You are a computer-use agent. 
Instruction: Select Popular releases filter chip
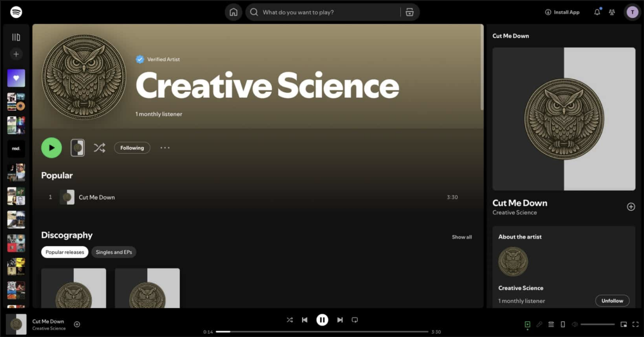(65, 252)
